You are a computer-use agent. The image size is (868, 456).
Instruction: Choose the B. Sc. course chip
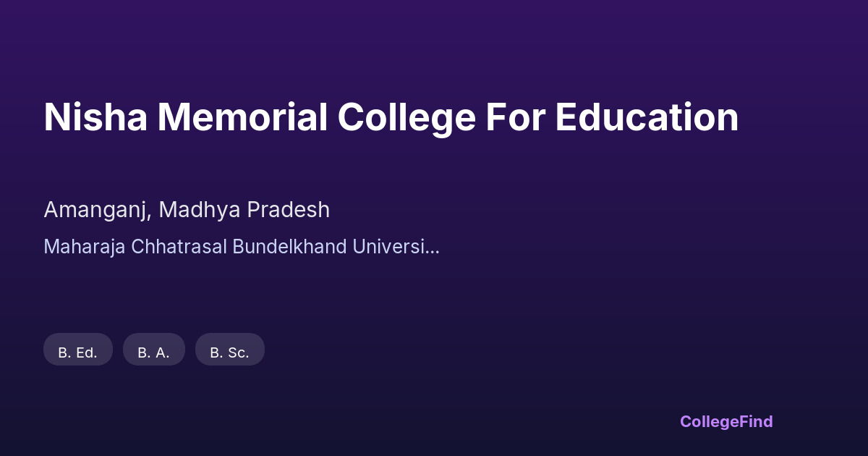[x=230, y=352]
